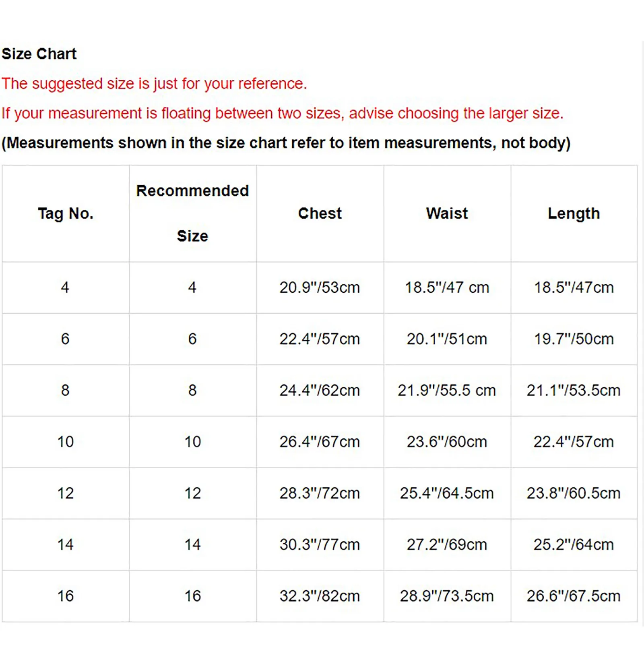Click waist value 25.4"/64.5cm for size 12
644x645 pixels.
pyautogui.click(x=447, y=493)
